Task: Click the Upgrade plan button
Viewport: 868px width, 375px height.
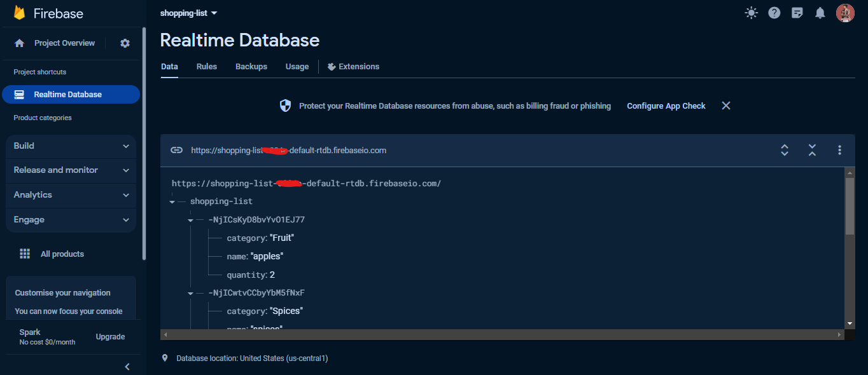Action: (x=110, y=337)
